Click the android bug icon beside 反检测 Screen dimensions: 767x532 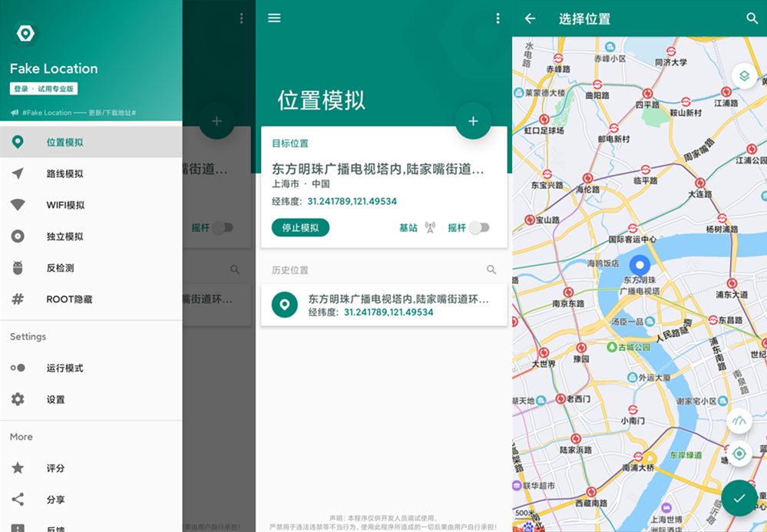pyautogui.click(x=18, y=267)
